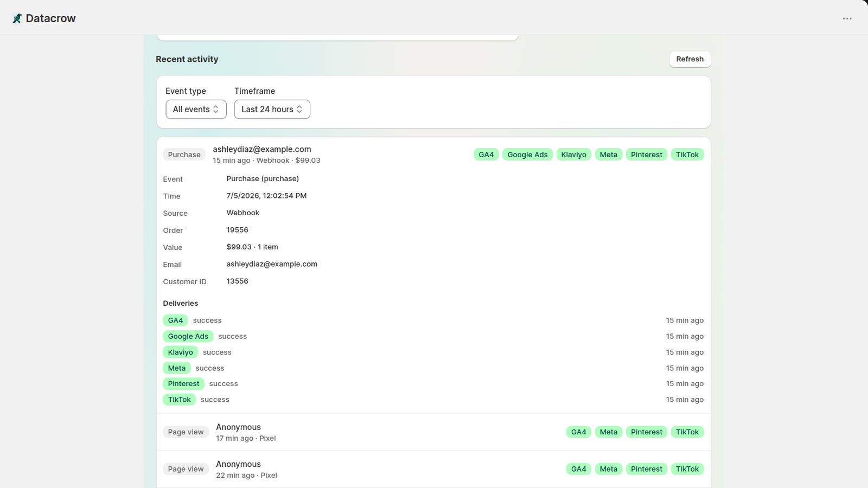Click the Page view badge on the 22 min ago row
This screenshot has width=868, height=488.
coord(186,469)
